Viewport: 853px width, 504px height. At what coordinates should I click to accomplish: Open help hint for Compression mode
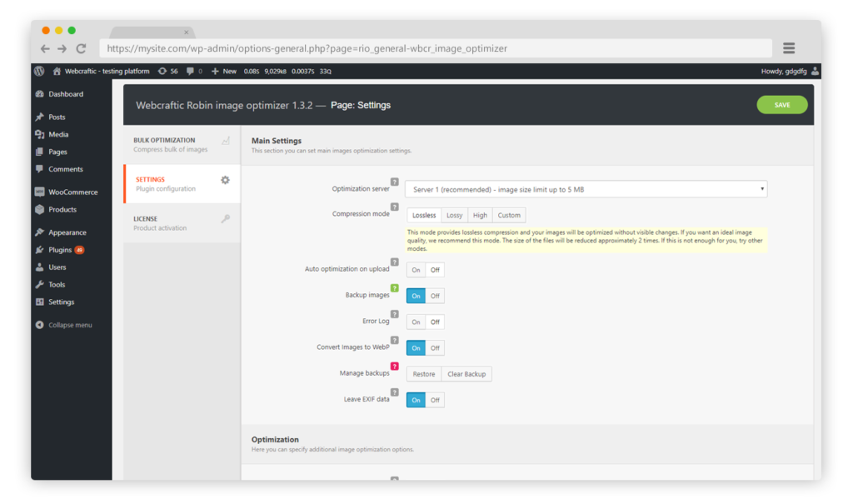point(394,207)
